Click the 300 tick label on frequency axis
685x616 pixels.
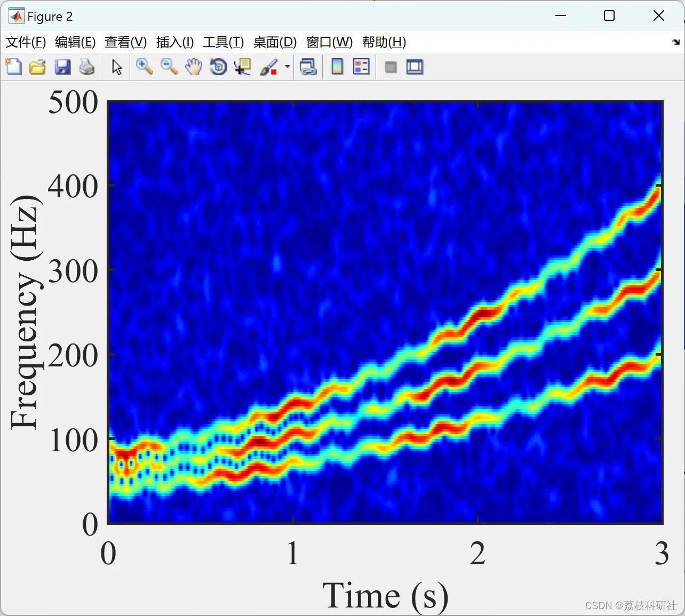pos(73,271)
